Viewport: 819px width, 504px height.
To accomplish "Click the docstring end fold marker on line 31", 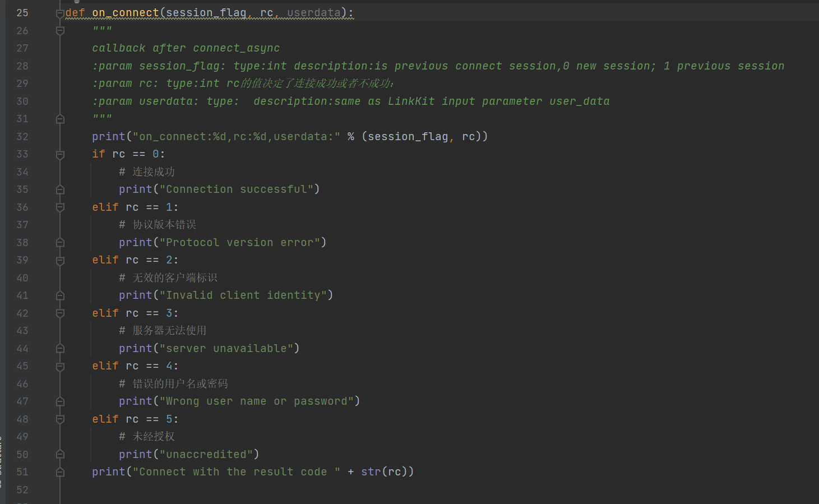I will tap(60, 119).
